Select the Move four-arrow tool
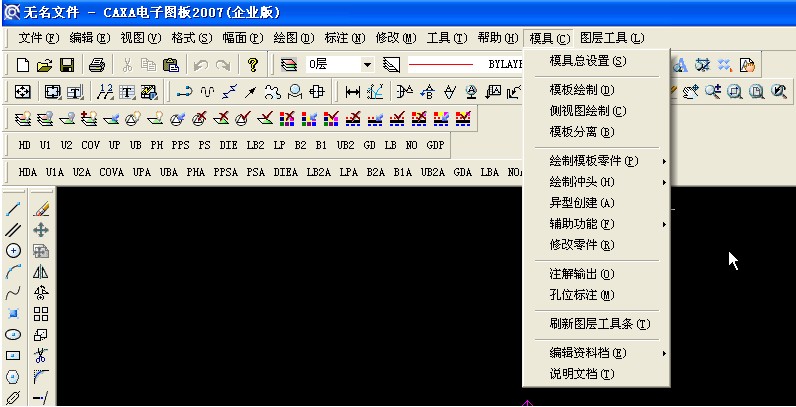796x407 pixels. [x=41, y=230]
